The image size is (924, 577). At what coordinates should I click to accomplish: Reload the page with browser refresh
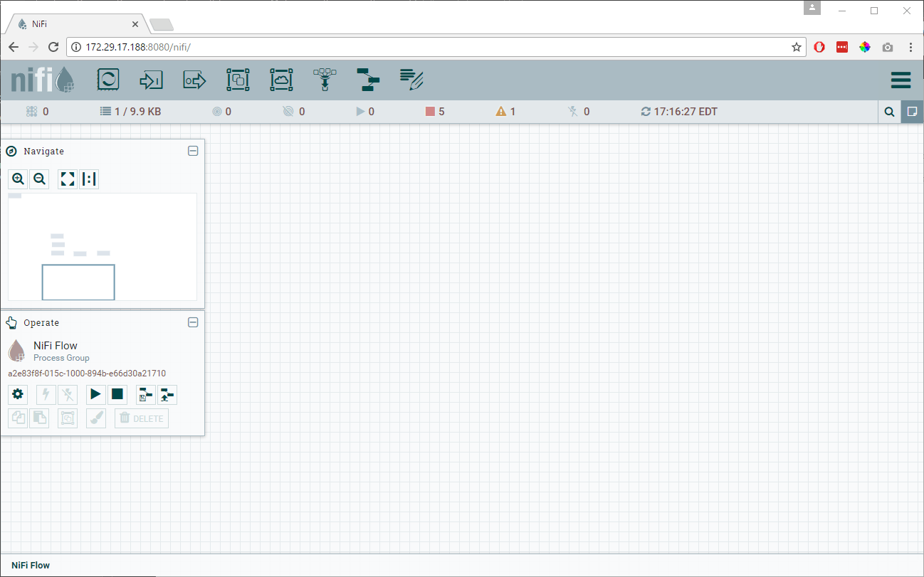click(x=53, y=47)
